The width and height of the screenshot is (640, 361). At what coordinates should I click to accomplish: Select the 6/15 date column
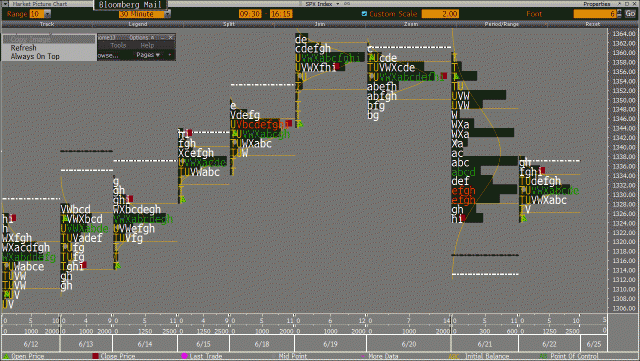coord(203,344)
